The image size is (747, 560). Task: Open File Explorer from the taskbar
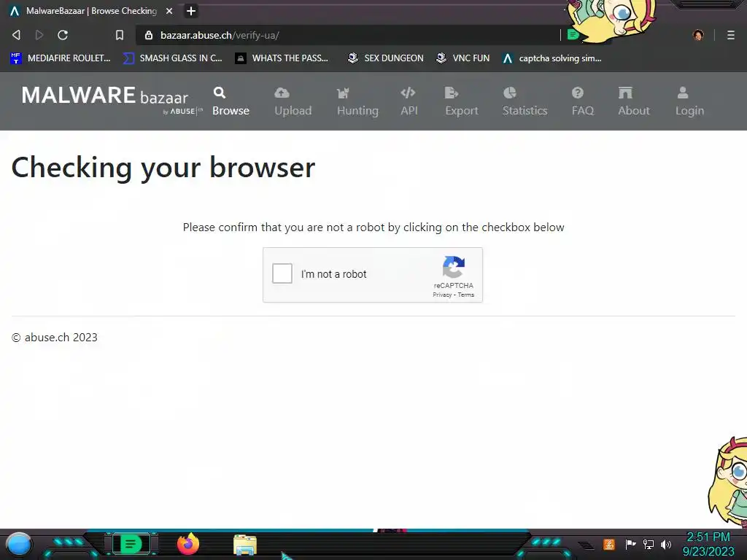point(245,545)
